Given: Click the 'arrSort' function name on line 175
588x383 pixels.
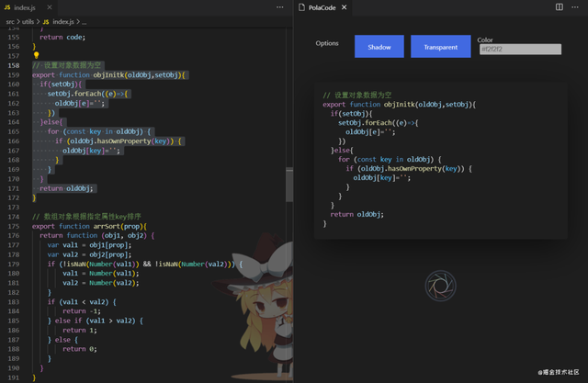Looking at the screenshot, I should click(x=107, y=226).
